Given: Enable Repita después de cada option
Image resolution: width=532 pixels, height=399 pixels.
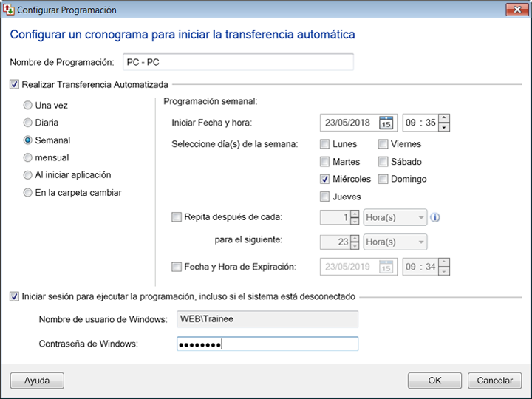Looking at the screenshot, I should [176, 217].
